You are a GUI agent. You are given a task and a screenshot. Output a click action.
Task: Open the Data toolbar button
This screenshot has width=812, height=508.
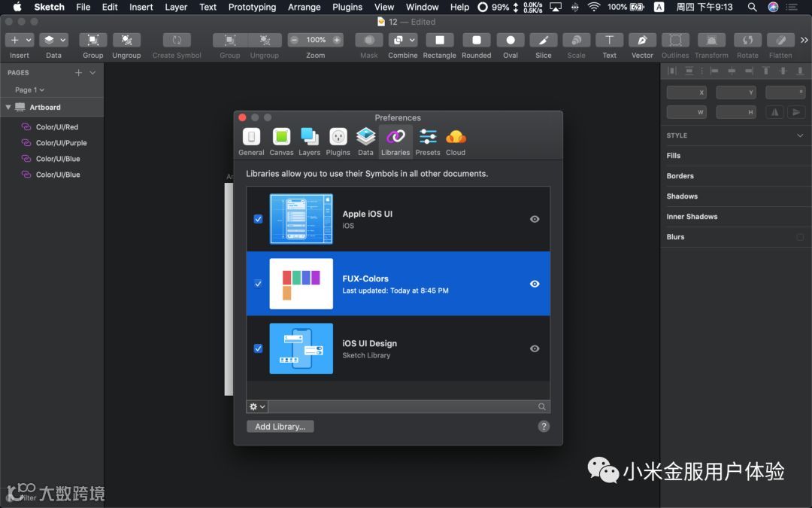coord(53,40)
